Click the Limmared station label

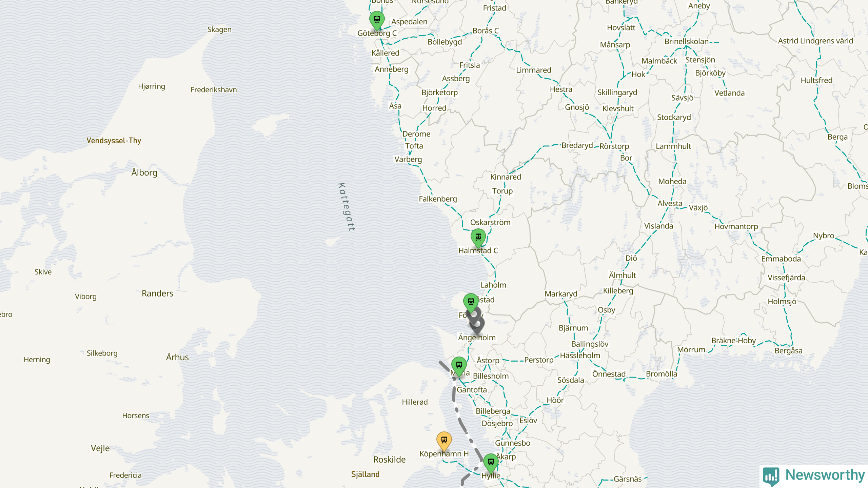534,70
